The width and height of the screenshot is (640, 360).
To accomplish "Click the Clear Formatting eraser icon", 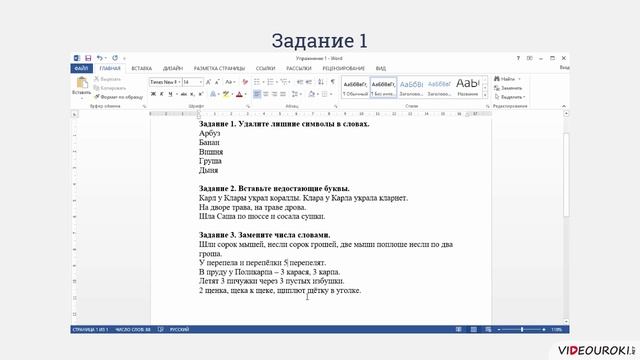I will click(245, 82).
